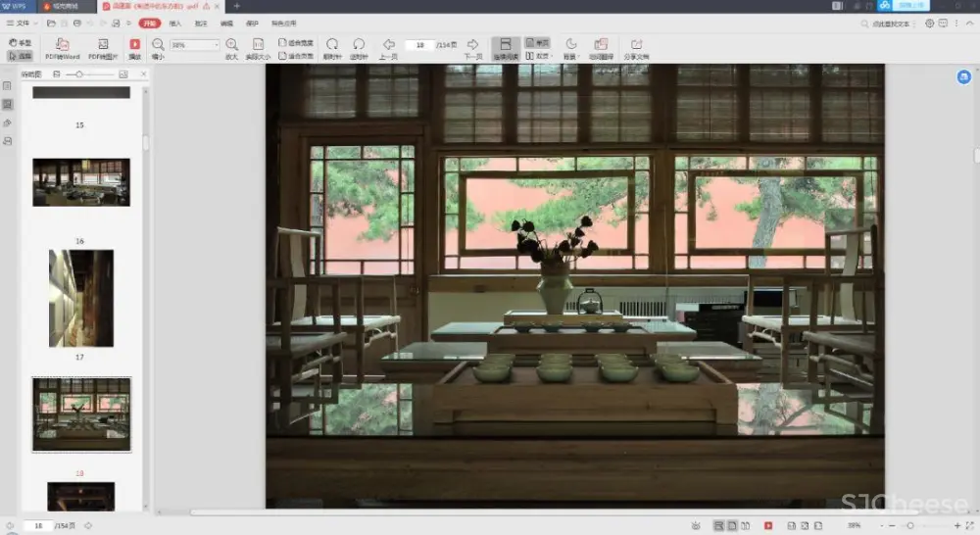Rotate page clockwise with 顺时针 icon

pyautogui.click(x=332, y=45)
